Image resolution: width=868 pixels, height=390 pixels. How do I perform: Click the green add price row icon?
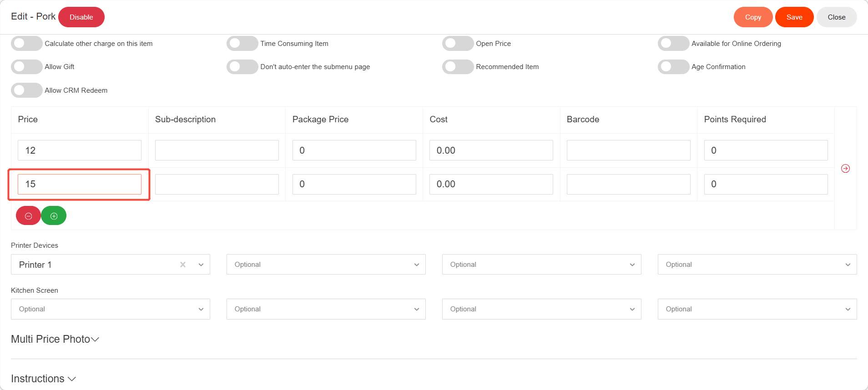(54, 216)
